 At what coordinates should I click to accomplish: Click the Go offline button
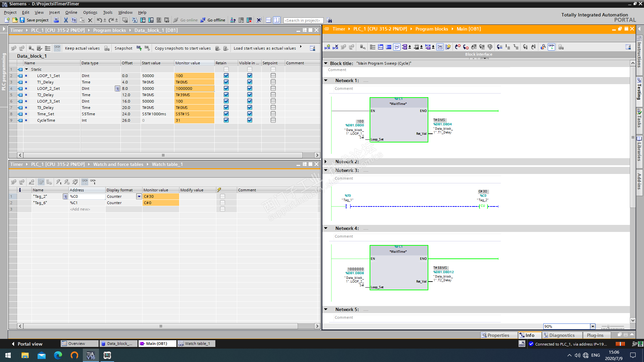213,20
